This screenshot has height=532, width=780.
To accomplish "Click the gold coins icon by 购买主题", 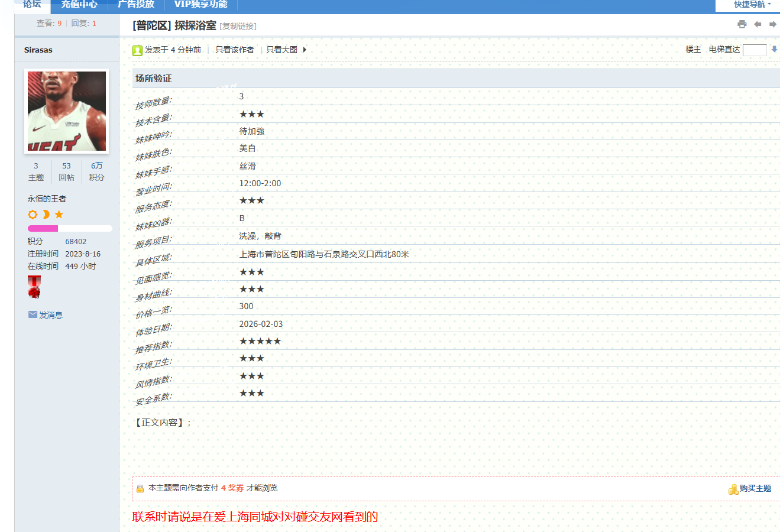I will tap(733, 489).
